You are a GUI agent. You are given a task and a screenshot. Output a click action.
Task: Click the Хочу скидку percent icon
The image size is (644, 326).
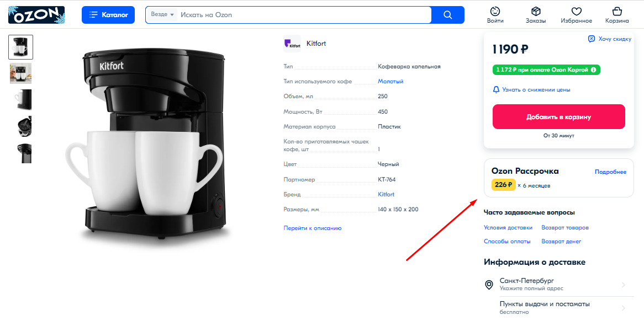click(x=592, y=39)
